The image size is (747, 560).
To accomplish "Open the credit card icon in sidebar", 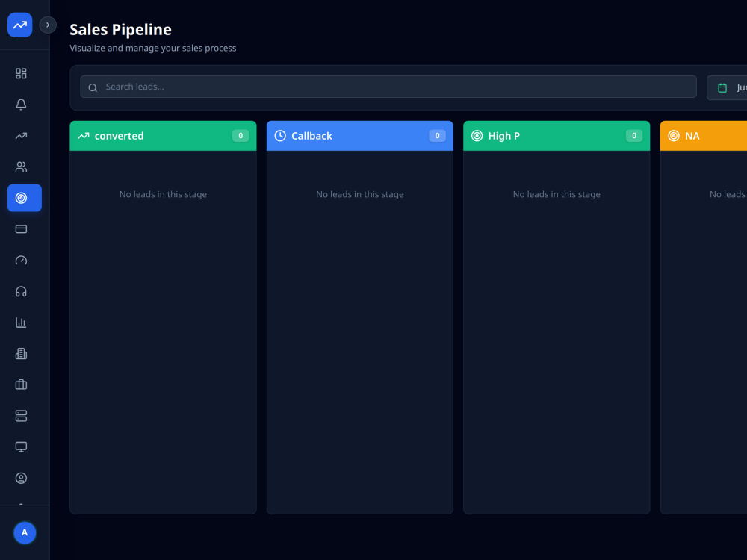I will pyautogui.click(x=21, y=229).
